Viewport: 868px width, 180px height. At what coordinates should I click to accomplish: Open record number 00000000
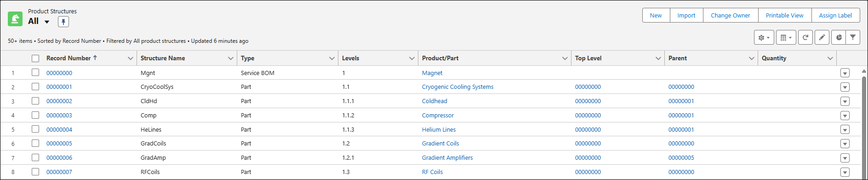point(59,73)
